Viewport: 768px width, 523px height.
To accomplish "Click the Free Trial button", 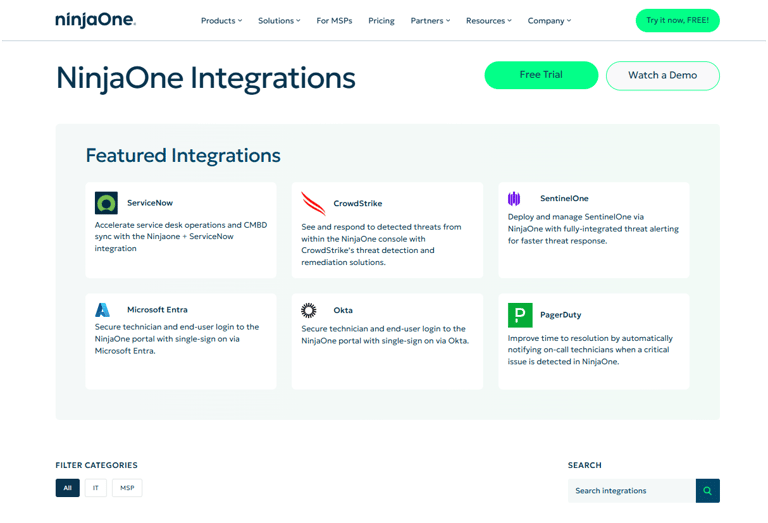I will pyautogui.click(x=541, y=75).
